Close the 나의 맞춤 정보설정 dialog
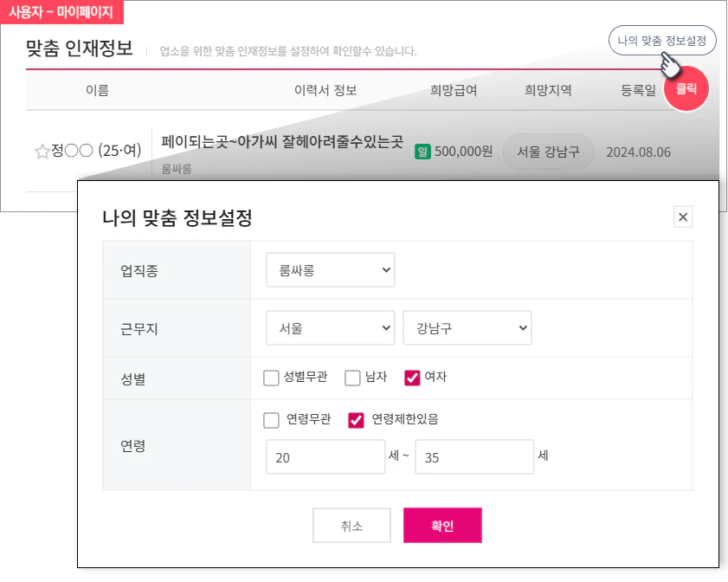 tap(683, 217)
